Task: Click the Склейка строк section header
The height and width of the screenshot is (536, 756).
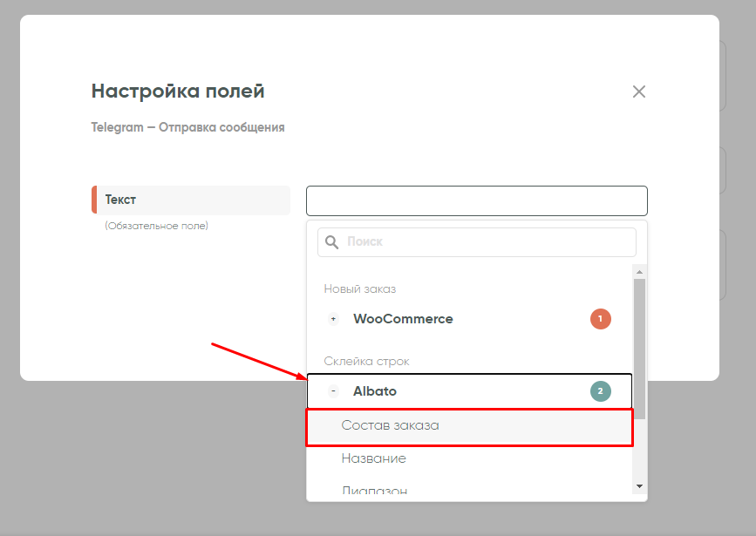Action: [366, 361]
